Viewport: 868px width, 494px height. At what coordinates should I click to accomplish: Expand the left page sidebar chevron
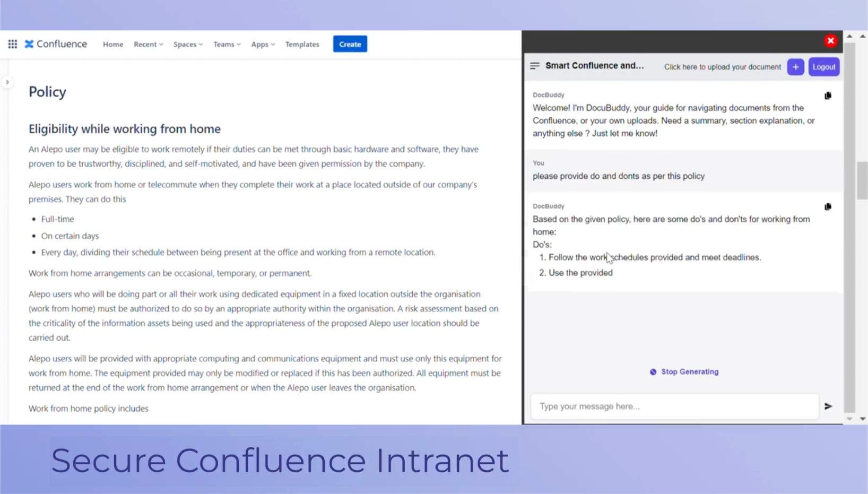7,82
